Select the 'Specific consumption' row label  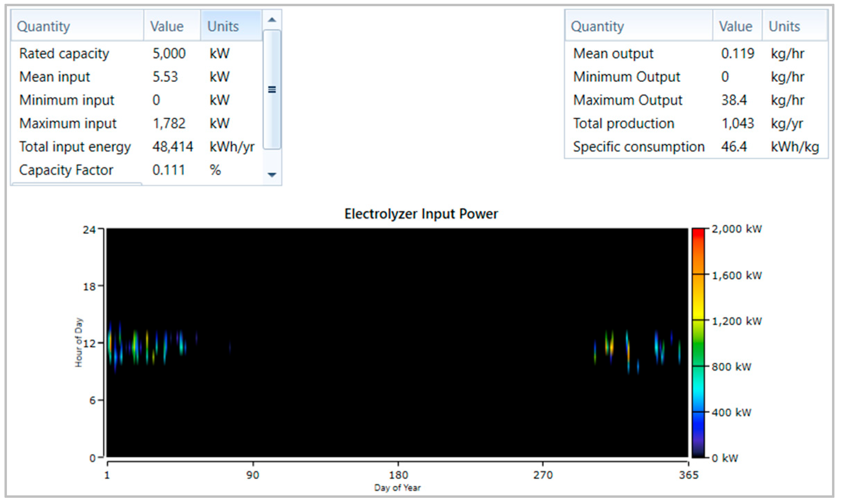pos(639,147)
